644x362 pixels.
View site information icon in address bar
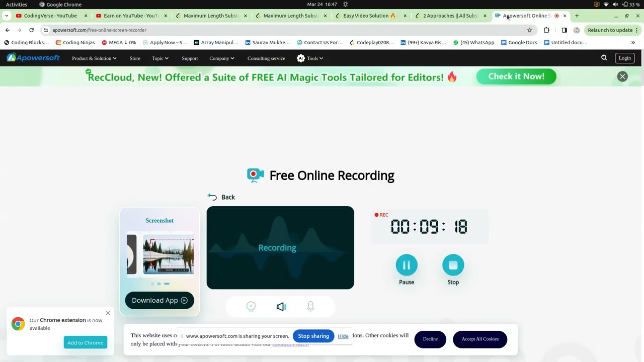coord(46,30)
